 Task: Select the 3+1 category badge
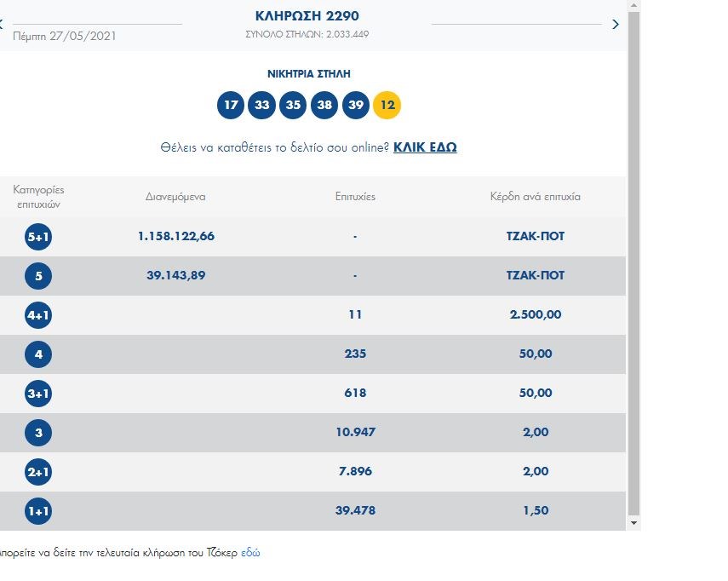38,393
